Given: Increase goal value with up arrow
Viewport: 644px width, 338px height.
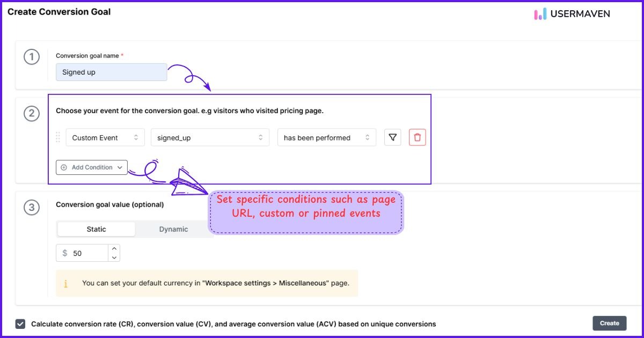Looking at the screenshot, I should pos(114,249).
